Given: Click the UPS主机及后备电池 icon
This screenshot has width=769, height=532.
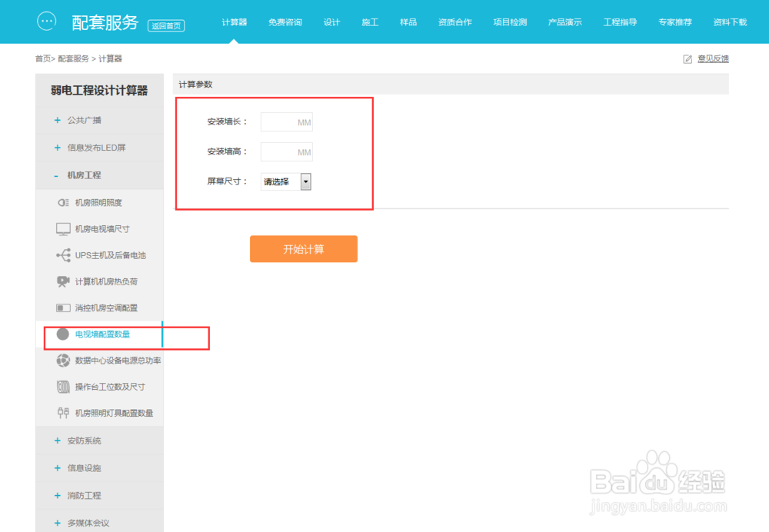Looking at the screenshot, I should pyautogui.click(x=63, y=255).
